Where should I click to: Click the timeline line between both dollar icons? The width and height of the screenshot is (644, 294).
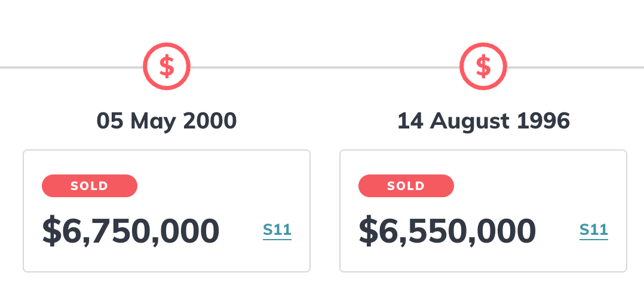(x=325, y=68)
